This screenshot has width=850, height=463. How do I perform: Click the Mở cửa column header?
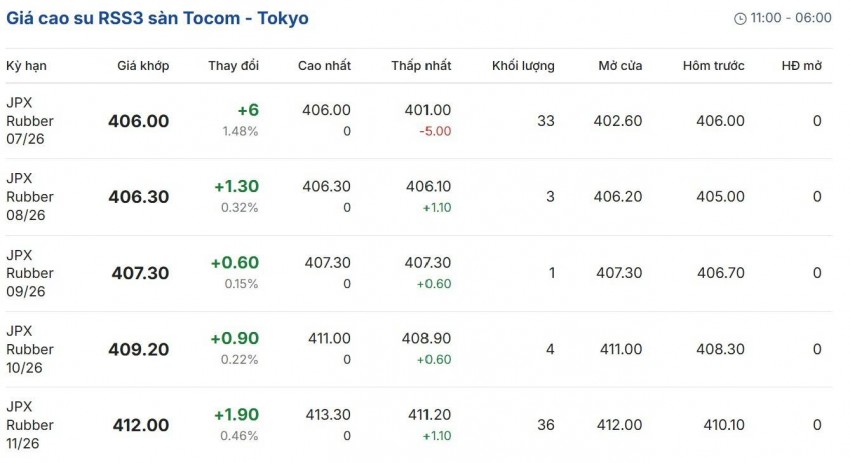(x=620, y=66)
